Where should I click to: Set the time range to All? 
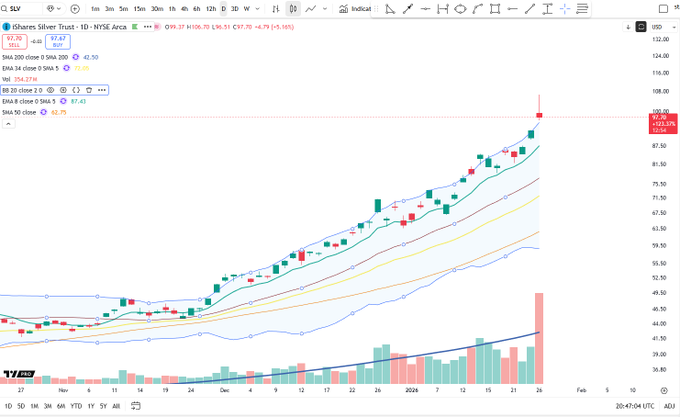(116, 406)
